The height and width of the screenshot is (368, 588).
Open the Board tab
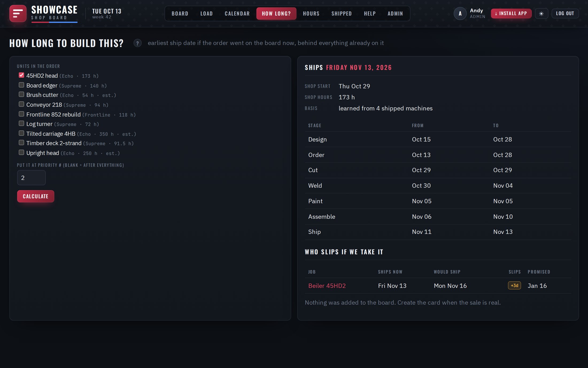(180, 13)
